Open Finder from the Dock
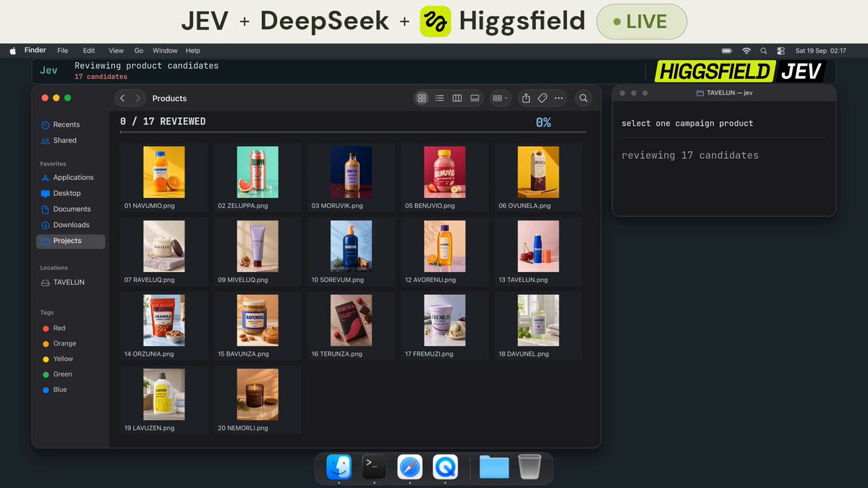 pos(339,467)
